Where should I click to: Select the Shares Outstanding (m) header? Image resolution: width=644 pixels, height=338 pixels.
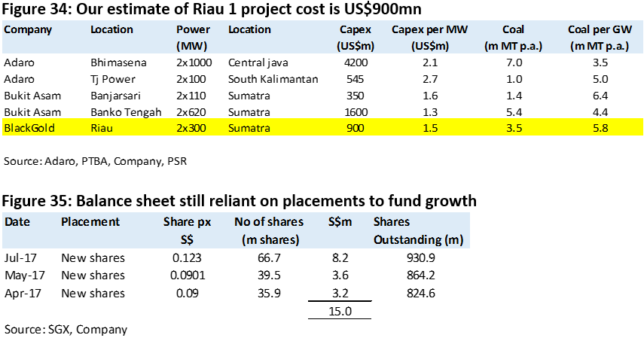click(419, 230)
